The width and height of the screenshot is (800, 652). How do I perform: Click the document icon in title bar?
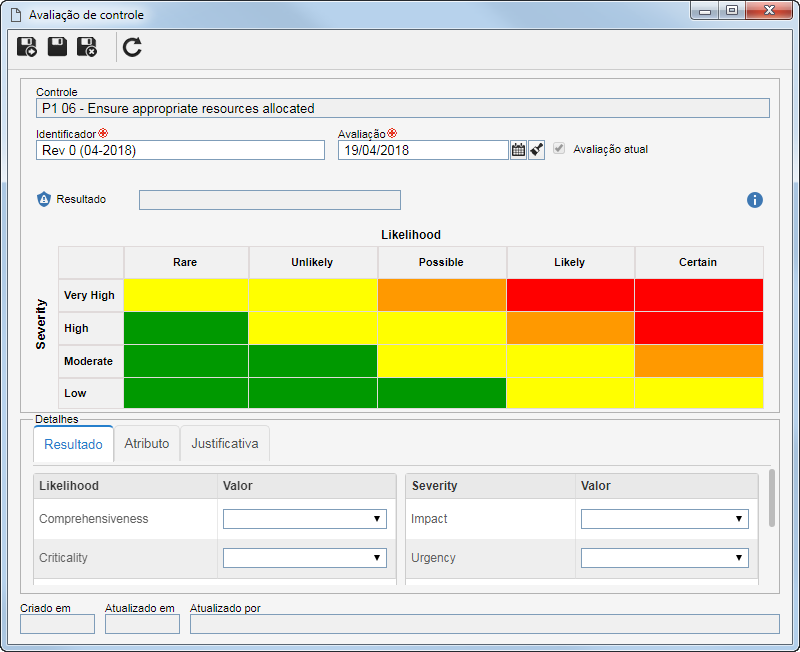tap(16, 15)
